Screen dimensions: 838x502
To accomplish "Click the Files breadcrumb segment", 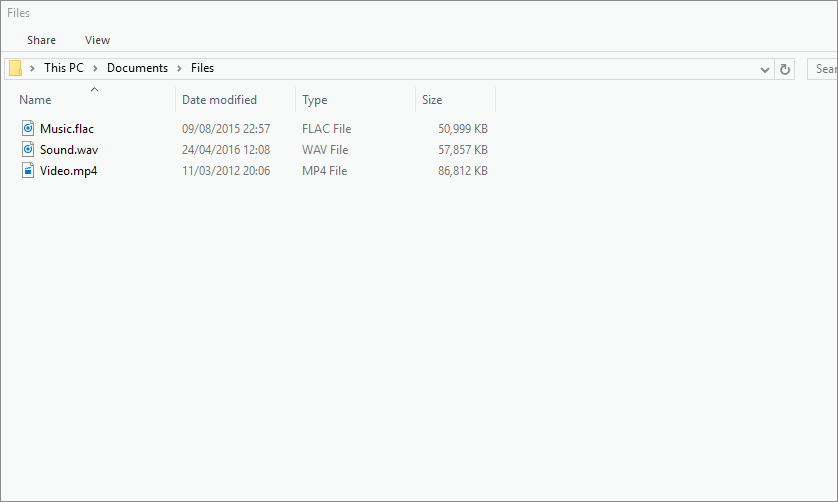I will pyautogui.click(x=203, y=69).
